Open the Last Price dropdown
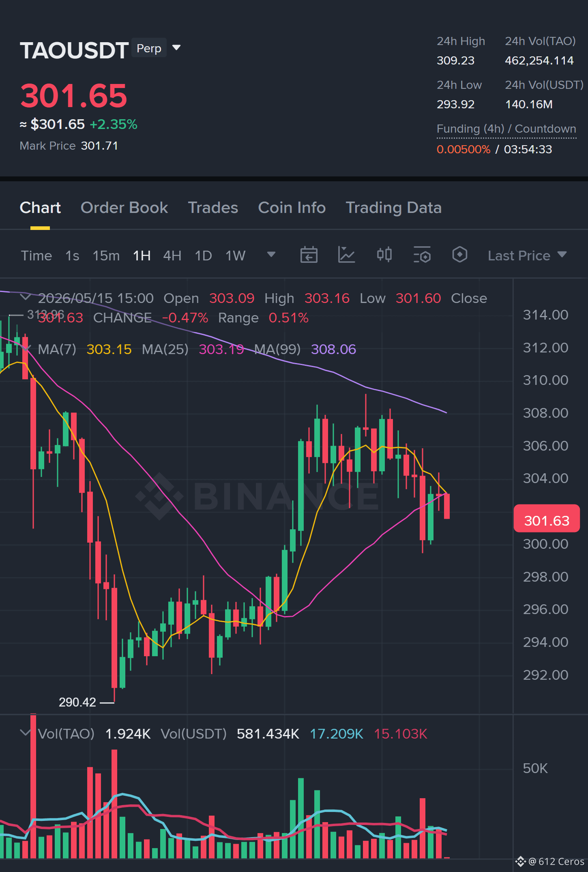Image resolution: width=588 pixels, height=872 pixels. (527, 256)
